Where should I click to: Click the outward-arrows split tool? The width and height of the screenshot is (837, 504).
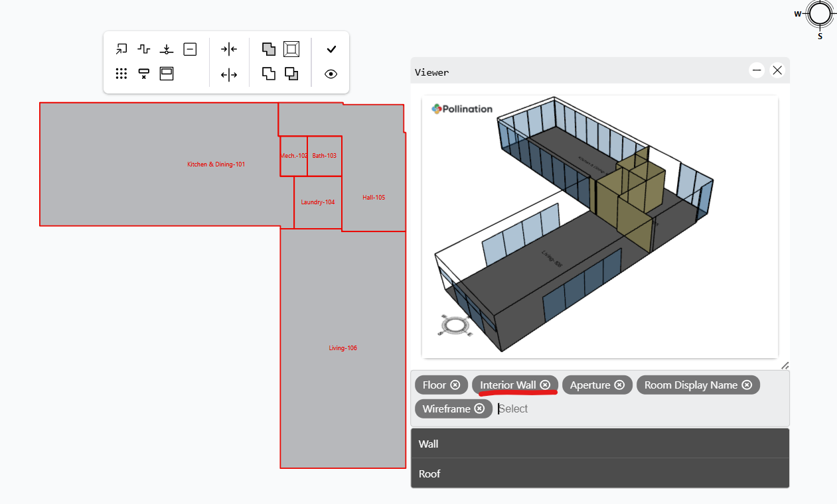[x=228, y=74]
